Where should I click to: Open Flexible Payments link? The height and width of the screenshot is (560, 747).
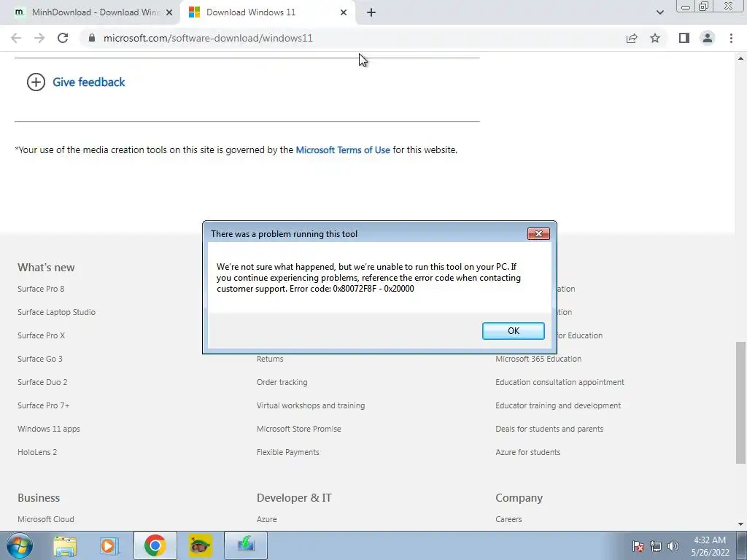(287, 452)
